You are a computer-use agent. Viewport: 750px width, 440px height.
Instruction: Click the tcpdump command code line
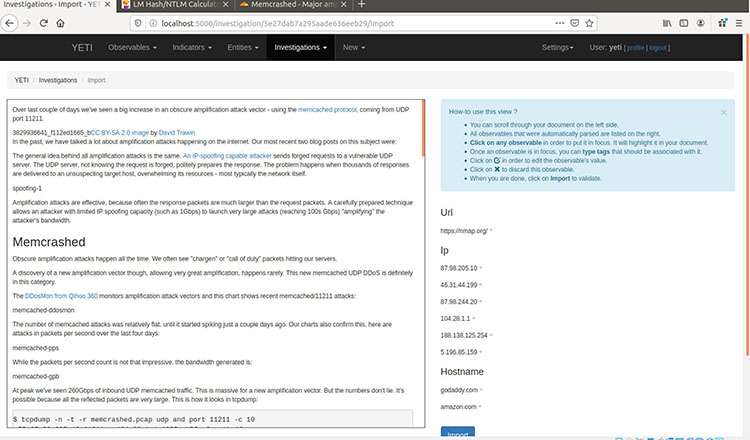tap(134, 419)
